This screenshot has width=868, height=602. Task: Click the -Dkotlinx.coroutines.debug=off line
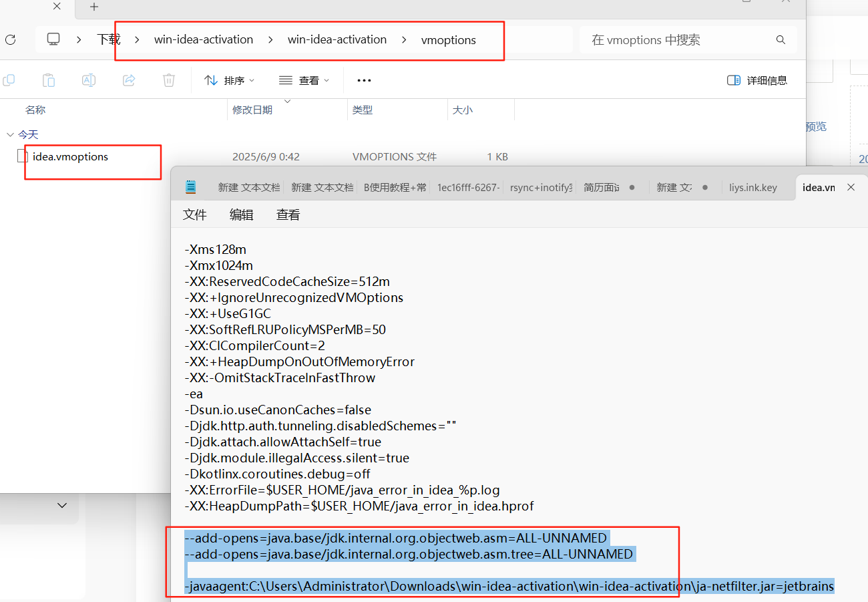[x=277, y=474]
